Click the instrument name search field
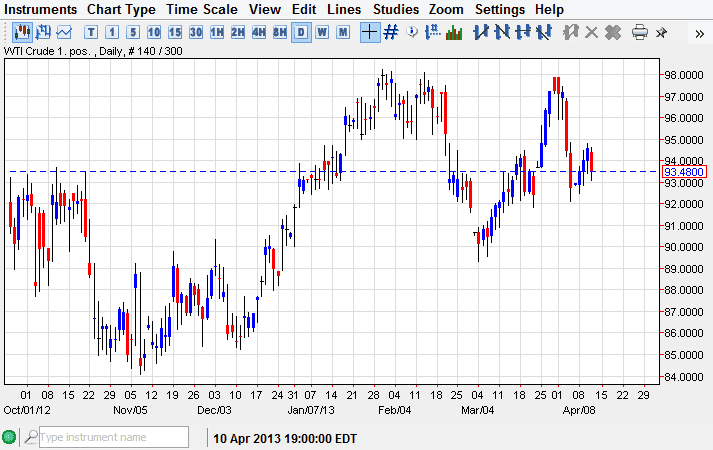 112,437
